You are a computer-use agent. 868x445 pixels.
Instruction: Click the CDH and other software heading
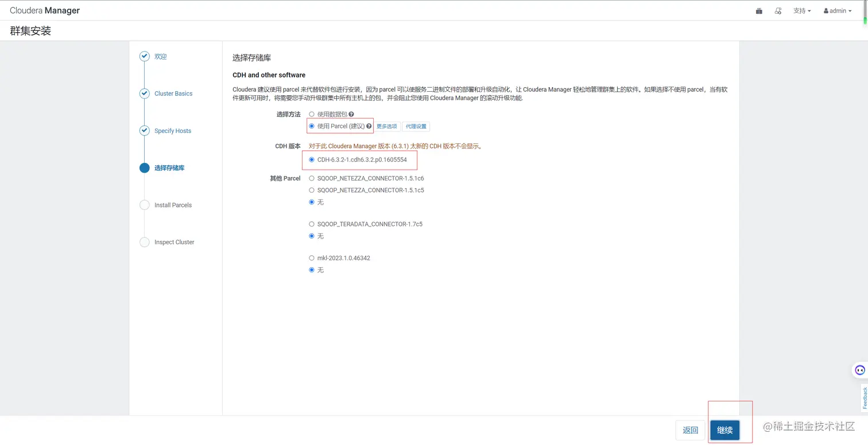269,75
